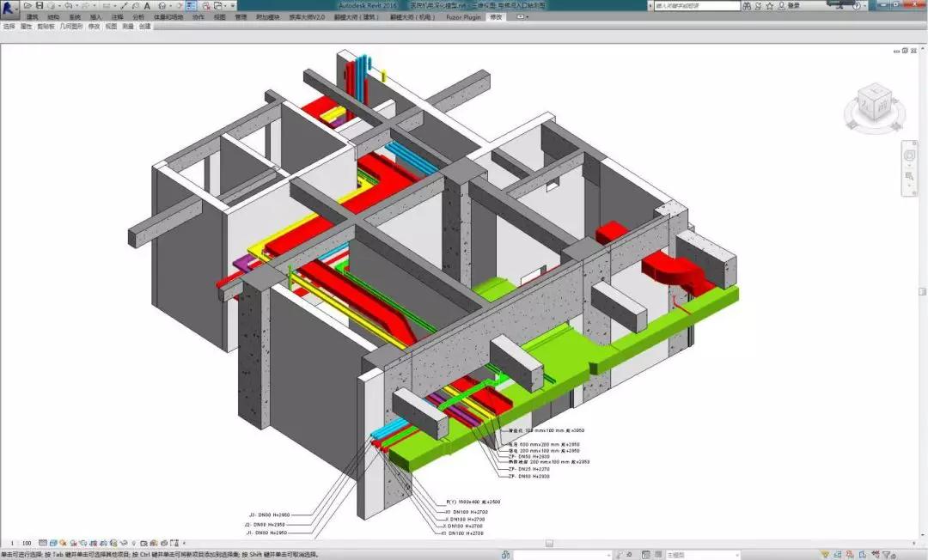Viewport: 928px width, 560px height.
Task: Toggle Thin Lines in quick access toolbar
Action: tap(191, 5)
